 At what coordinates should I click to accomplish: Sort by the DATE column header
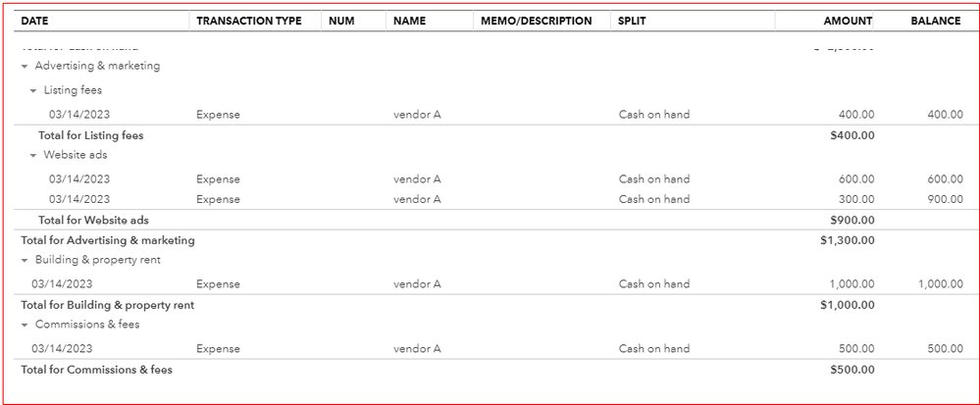(34, 21)
